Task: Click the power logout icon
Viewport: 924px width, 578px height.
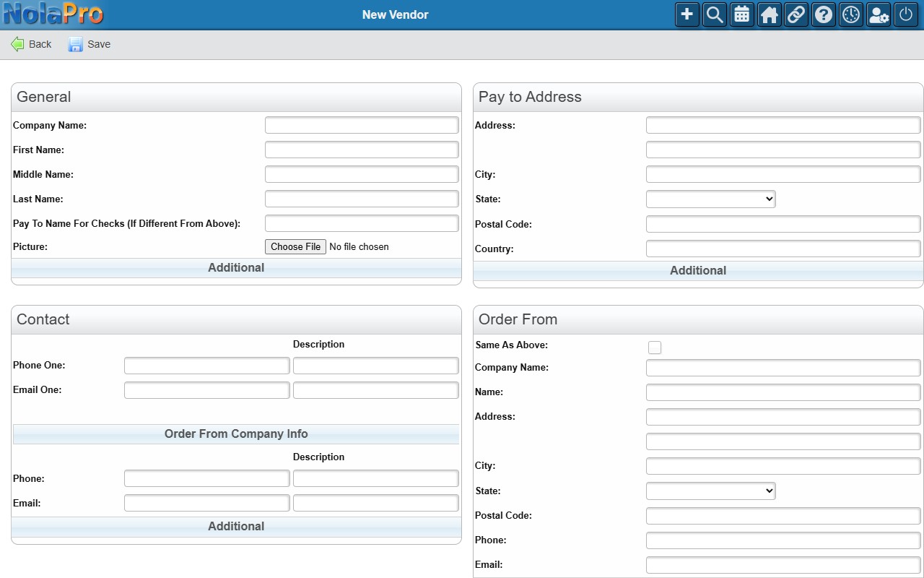Action: pyautogui.click(x=906, y=14)
